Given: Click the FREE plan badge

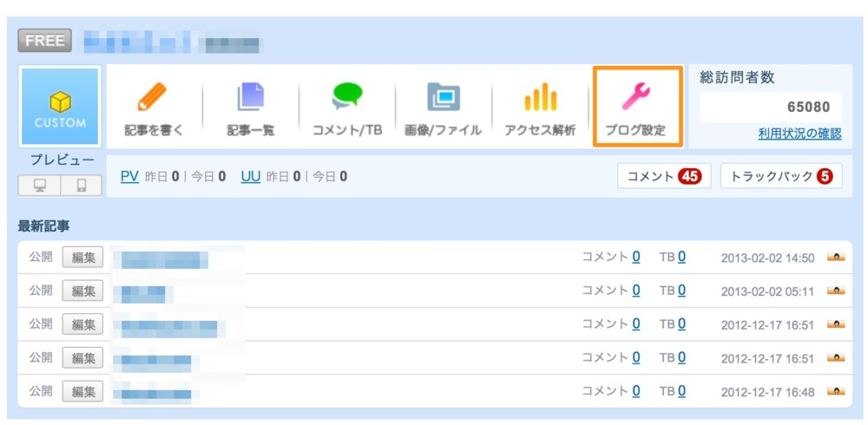Looking at the screenshot, I should pos(44,41).
